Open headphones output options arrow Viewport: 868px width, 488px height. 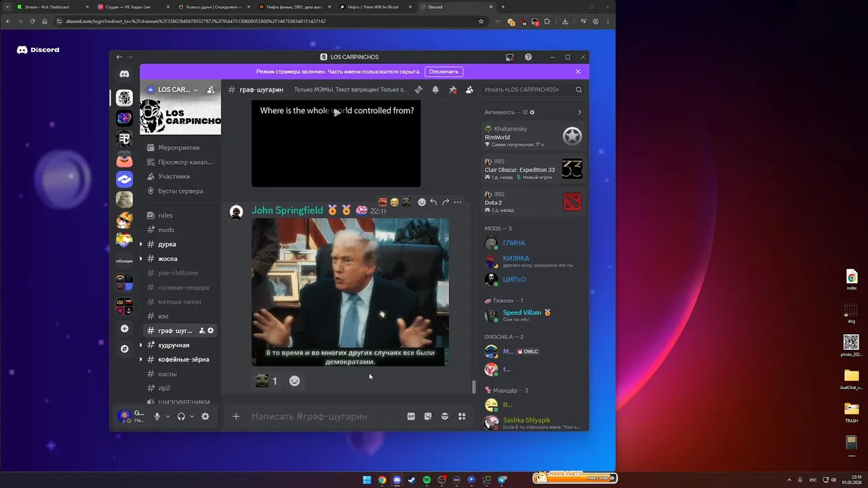click(192, 416)
